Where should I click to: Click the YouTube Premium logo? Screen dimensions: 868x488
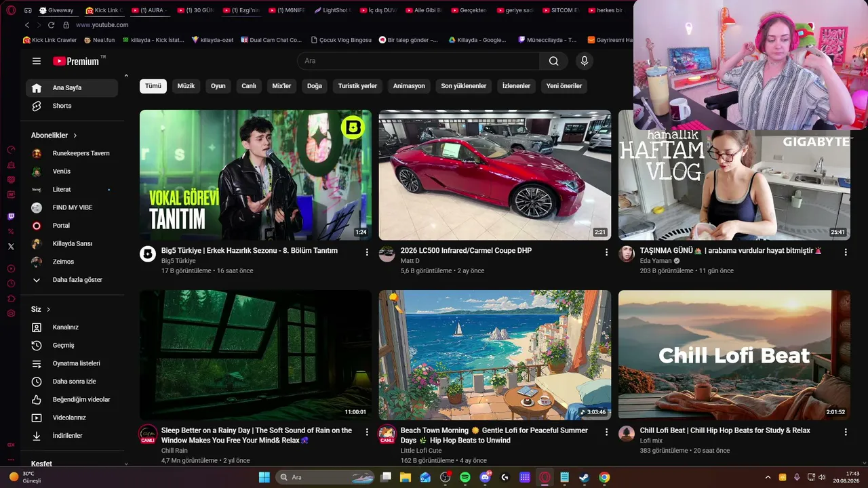tap(76, 61)
